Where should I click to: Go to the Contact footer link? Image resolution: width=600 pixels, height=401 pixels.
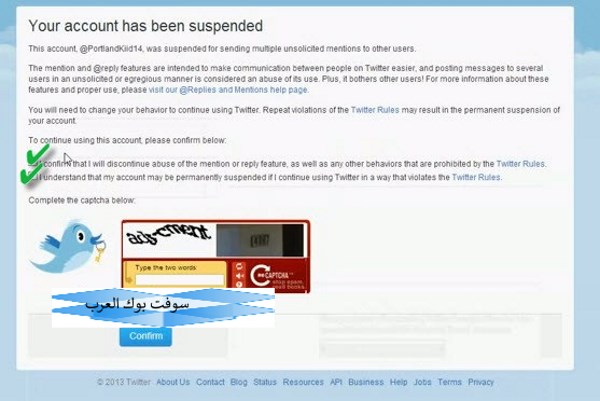coord(210,382)
